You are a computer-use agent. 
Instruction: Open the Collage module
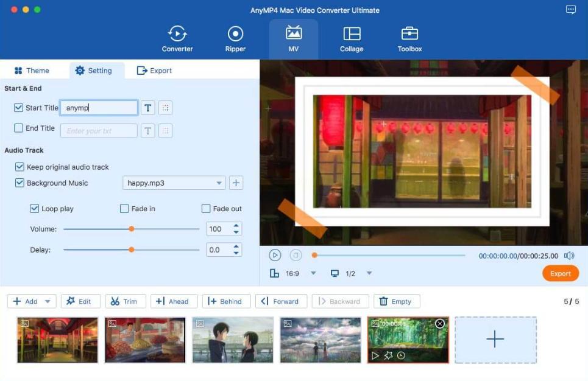coord(352,39)
